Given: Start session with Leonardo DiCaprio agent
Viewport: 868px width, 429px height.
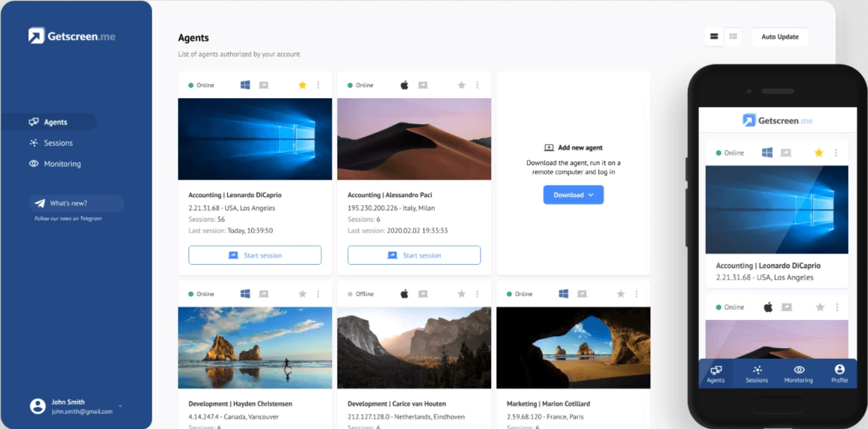Looking at the screenshot, I should [x=255, y=255].
